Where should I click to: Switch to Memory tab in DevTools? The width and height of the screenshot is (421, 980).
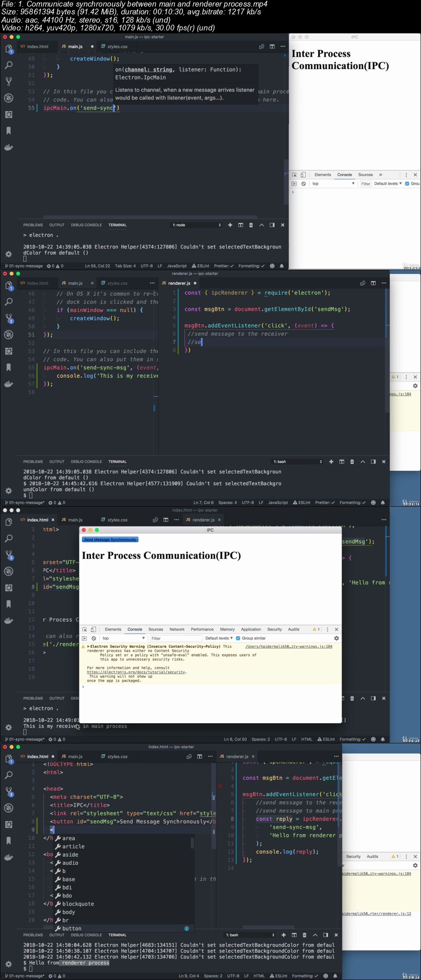pos(227,629)
